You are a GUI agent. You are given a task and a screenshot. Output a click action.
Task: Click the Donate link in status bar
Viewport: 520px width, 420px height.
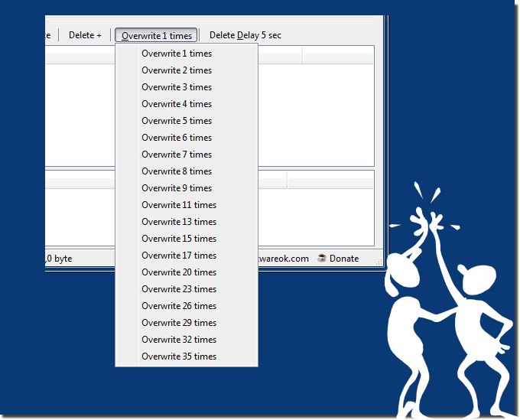pos(344,259)
